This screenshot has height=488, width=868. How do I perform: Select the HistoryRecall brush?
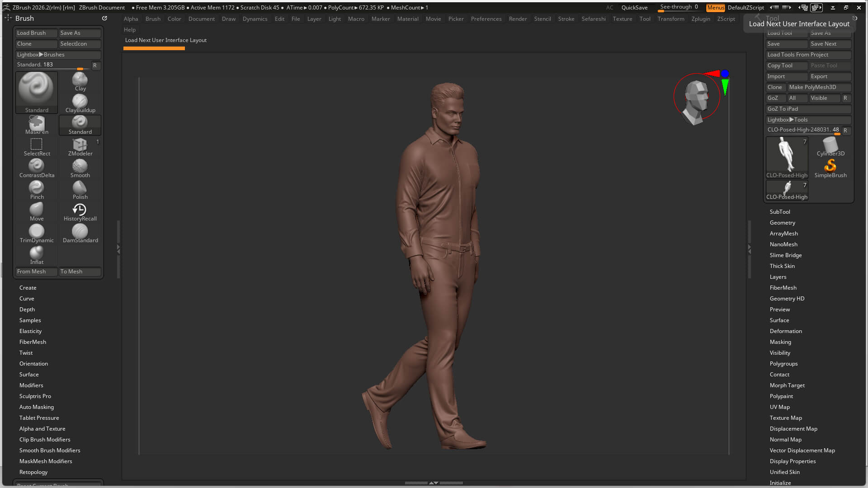pyautogui.click(x=80, y=212)
